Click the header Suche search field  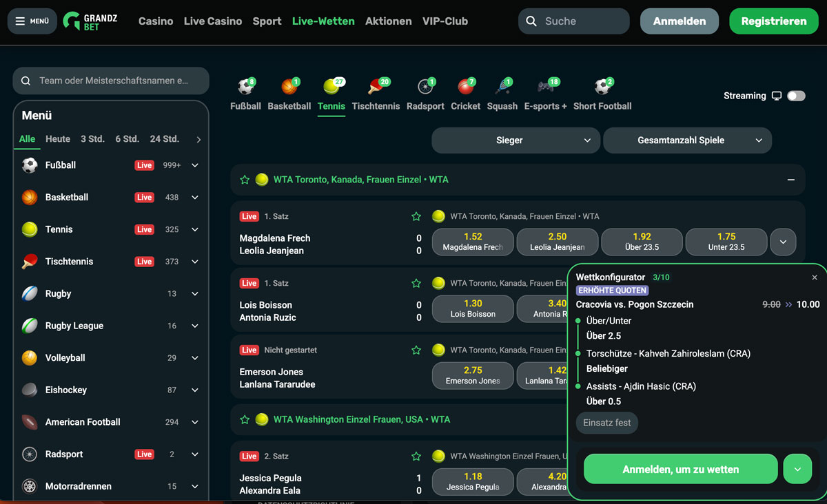(574, 21)
